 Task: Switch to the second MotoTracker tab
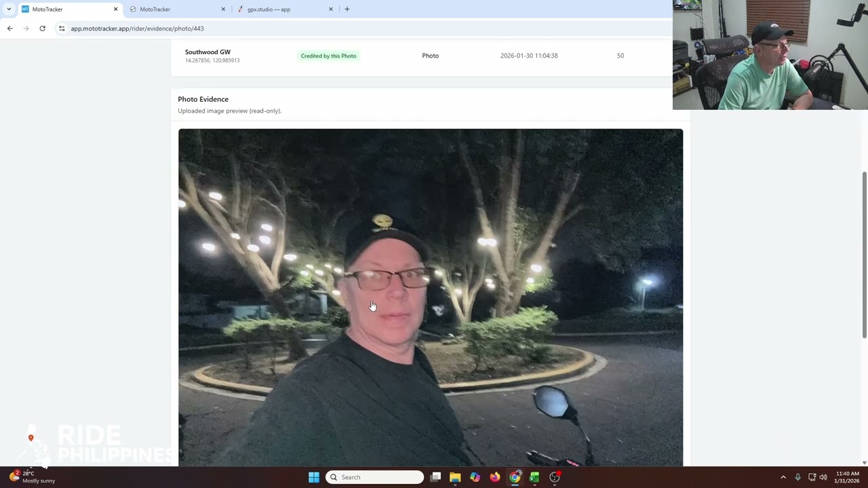point(178,9)
